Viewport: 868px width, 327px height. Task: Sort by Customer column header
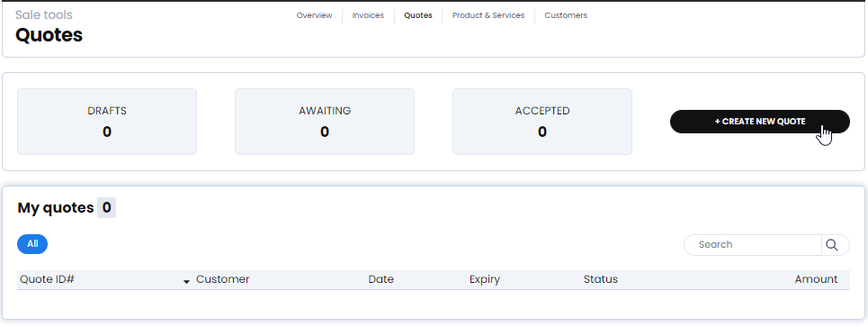point(222,279)
